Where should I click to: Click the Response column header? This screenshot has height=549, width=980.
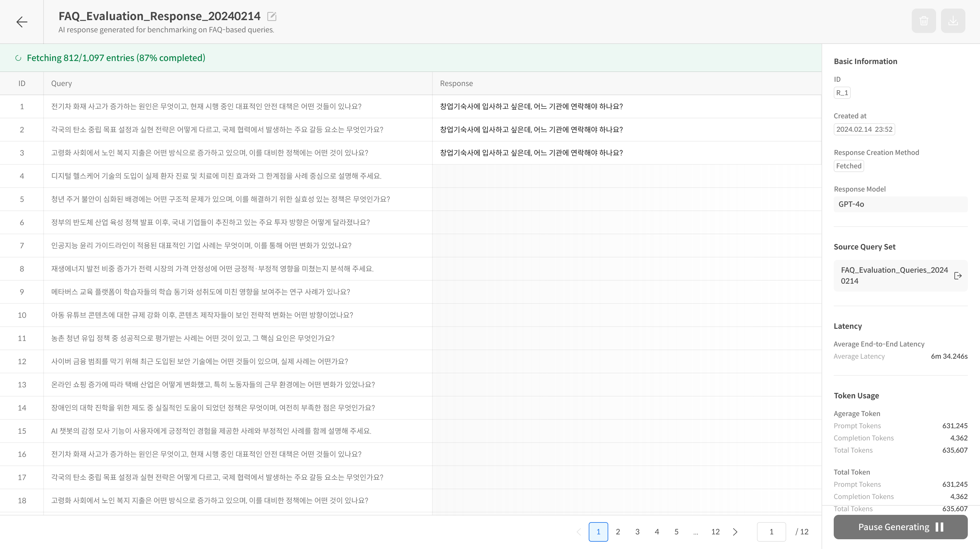pyautogui.click(x=456, y=83)
